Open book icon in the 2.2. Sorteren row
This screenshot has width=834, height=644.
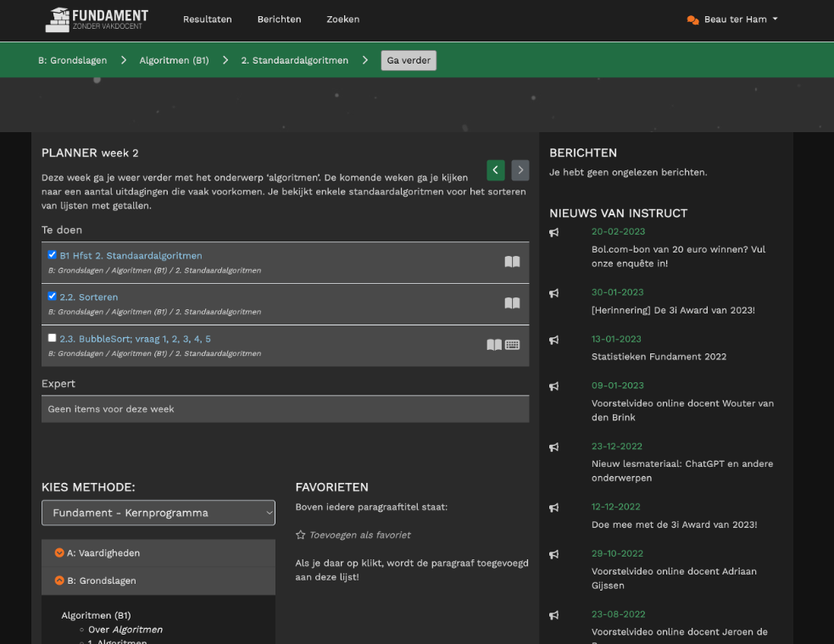click(512, 303)
